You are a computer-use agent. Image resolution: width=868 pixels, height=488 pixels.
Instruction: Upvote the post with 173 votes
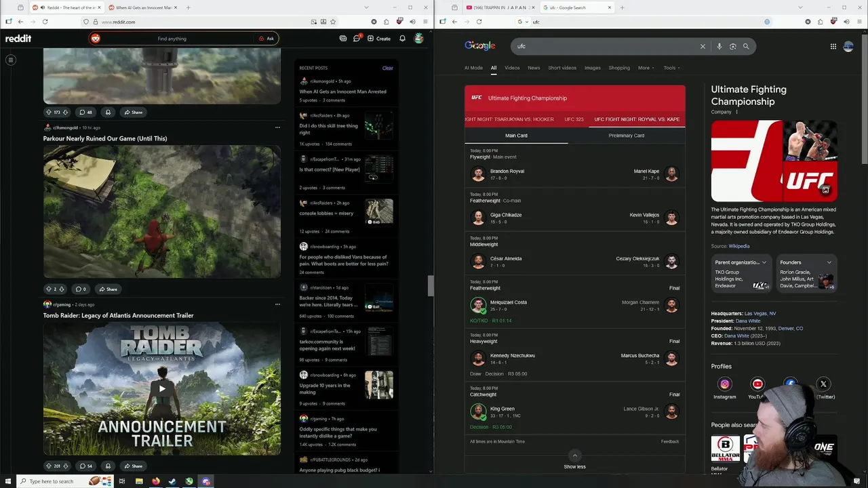click(x=49, y=113)
